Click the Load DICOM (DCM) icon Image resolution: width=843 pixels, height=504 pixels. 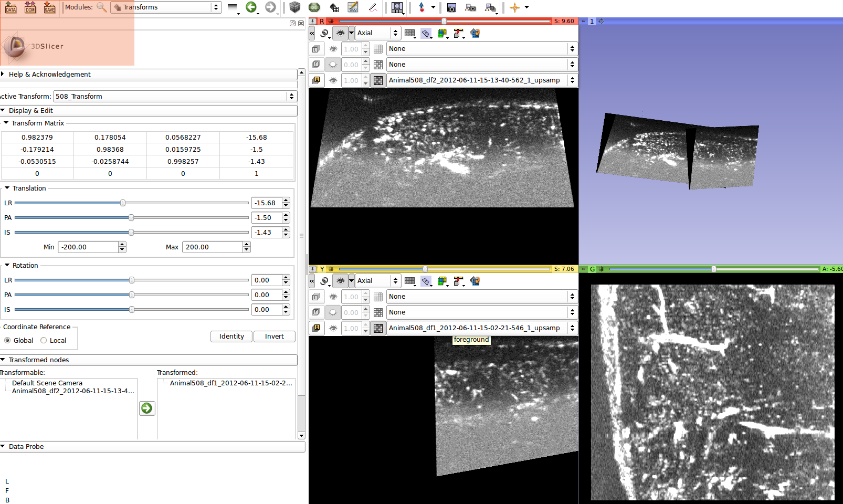click(30, 7)
